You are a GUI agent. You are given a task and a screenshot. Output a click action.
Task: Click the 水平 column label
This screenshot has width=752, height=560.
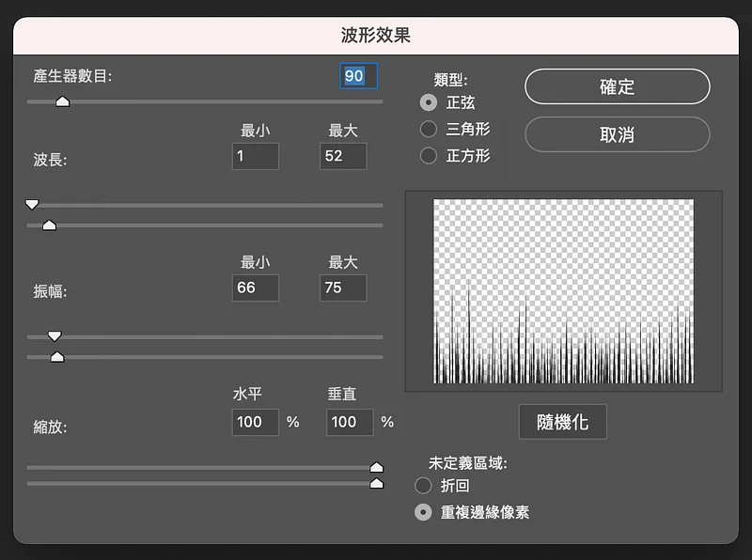(247, 394)
